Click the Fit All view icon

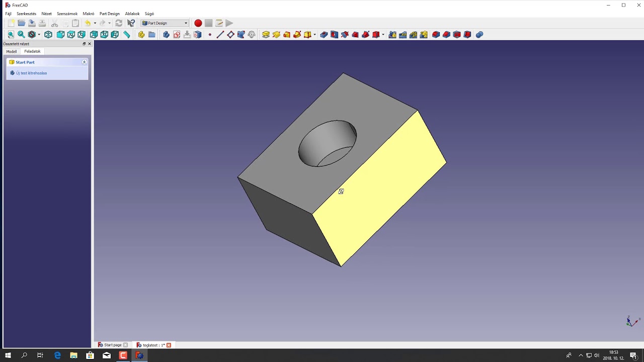pyautogui.click(x=11, y=35)
